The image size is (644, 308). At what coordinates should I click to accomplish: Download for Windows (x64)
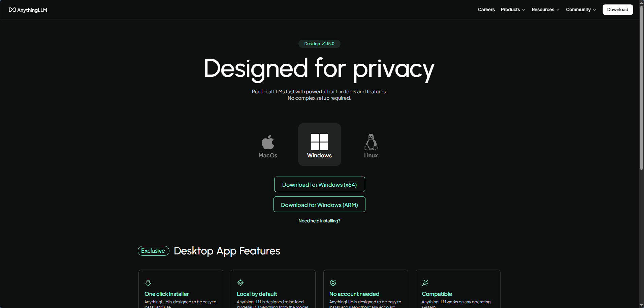click(319, 184)
